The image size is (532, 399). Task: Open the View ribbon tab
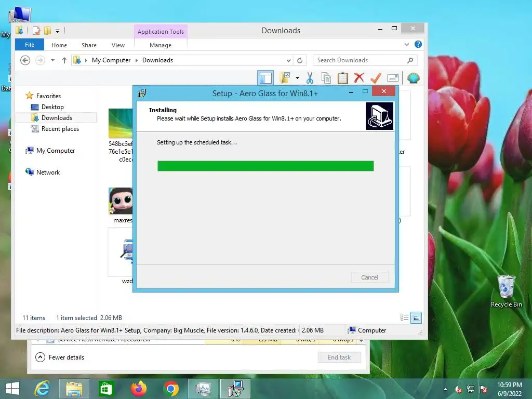pyautogui.click(x=118, y=45)
